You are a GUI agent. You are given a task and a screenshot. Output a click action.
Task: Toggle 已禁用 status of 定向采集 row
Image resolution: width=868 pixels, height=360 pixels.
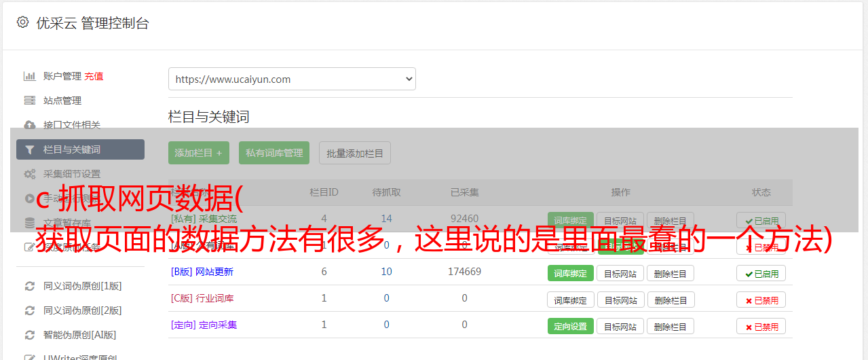(761, 326)
